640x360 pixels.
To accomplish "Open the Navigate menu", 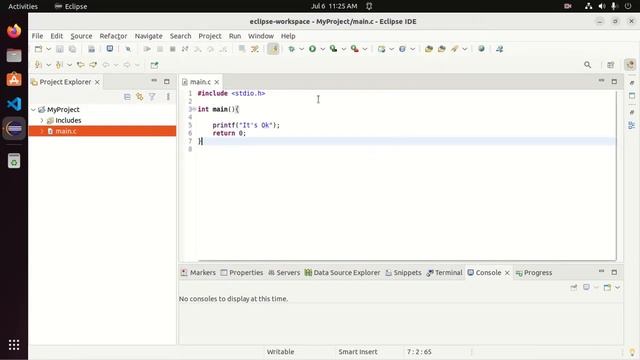I will pos(149,36).
